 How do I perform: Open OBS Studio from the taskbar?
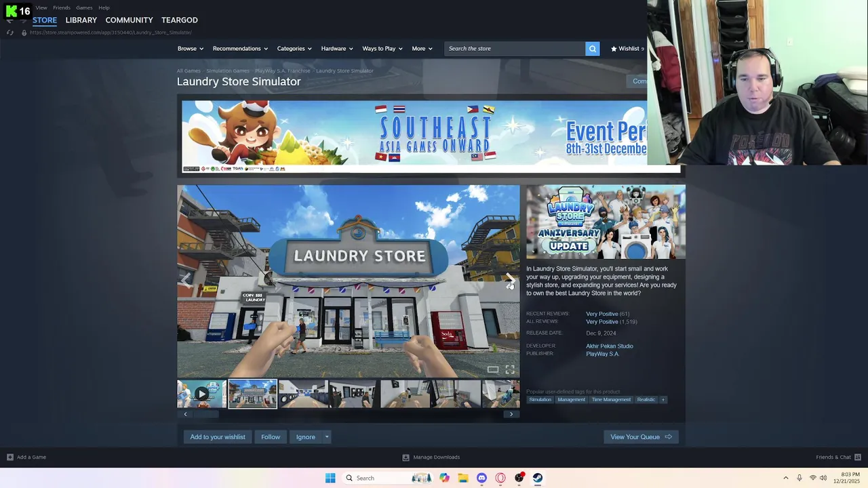coord(519,478)
